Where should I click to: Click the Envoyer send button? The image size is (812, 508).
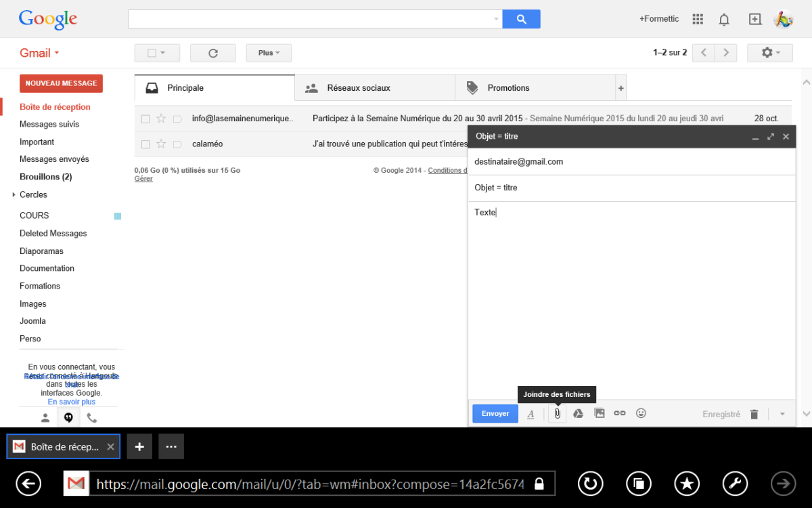point(495,413)
